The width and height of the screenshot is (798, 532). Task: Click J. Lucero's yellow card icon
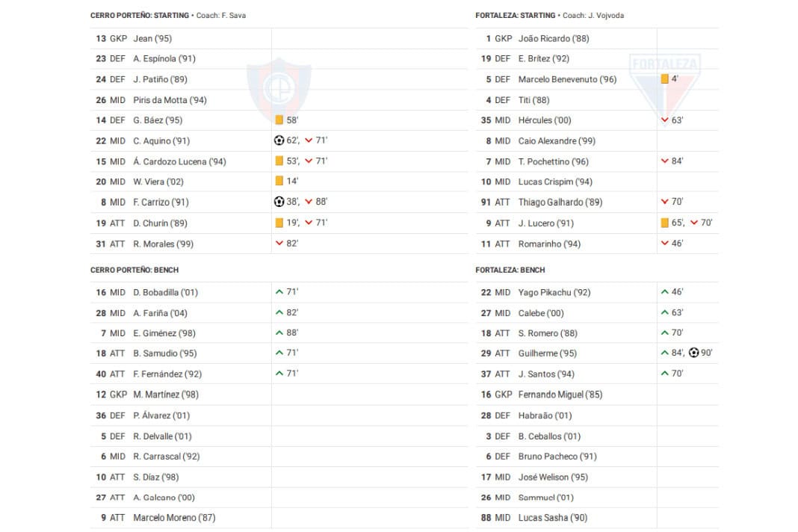pos(664,223)
